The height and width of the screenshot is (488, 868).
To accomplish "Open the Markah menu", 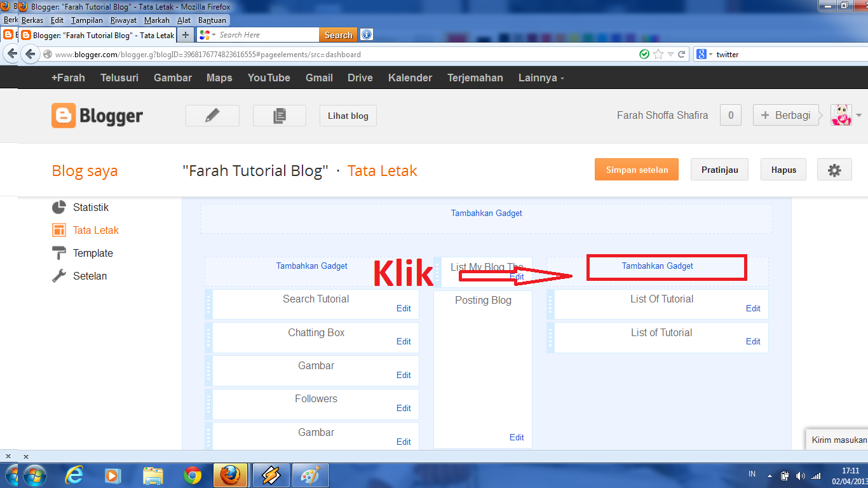I will pos(157,20).
